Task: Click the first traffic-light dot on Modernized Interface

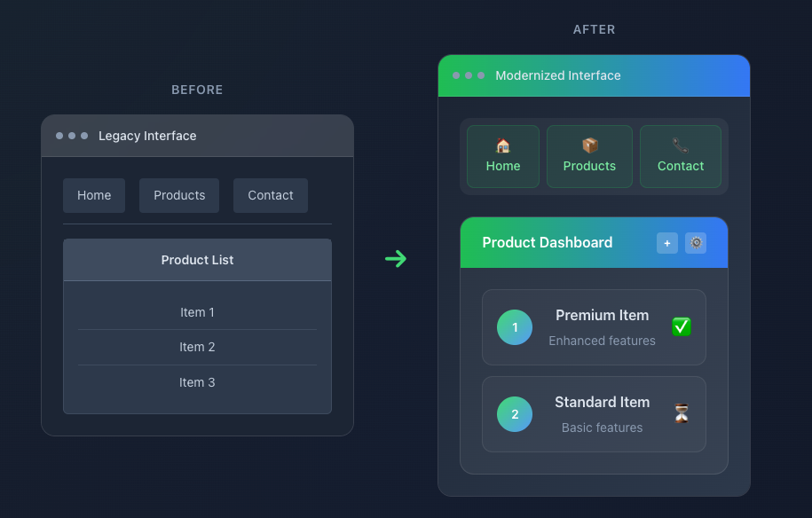Action: 456,75
